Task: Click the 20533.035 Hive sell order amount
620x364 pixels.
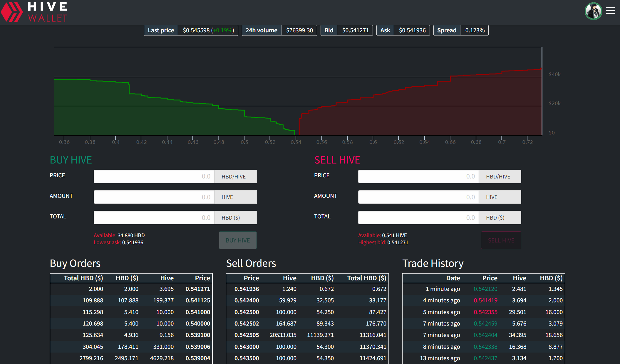Action: (x=283, y=335)
